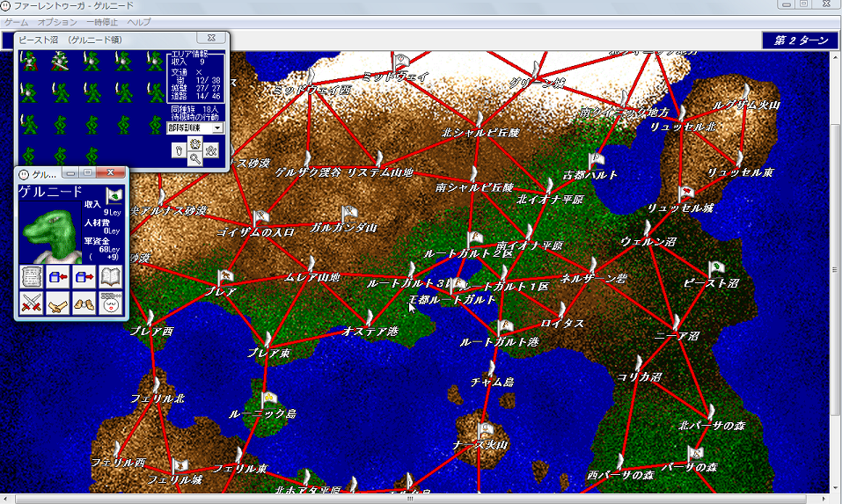The height and width of the screenshot is (504, 842).
Task: Click the flag at ブレア
Action: pyautogui.click(x=224, y=277)
